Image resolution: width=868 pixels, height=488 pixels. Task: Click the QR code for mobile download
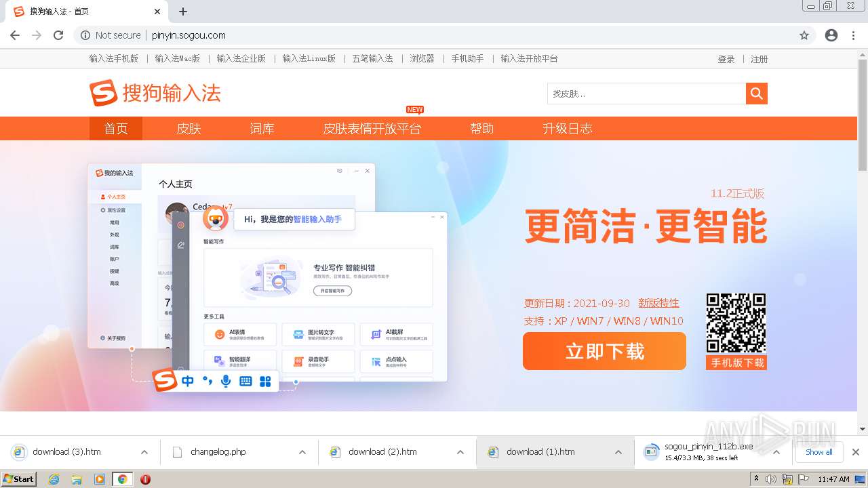(736, 323)
